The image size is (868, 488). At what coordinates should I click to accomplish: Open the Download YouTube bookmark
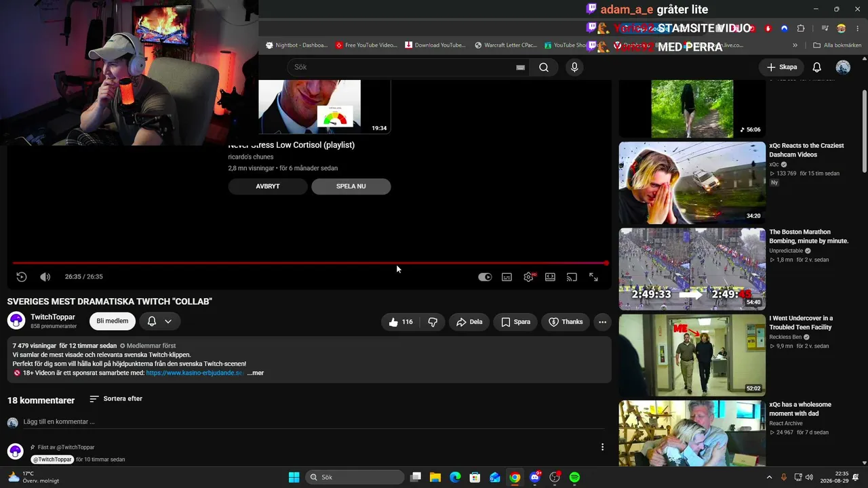[x=435, y=45]
